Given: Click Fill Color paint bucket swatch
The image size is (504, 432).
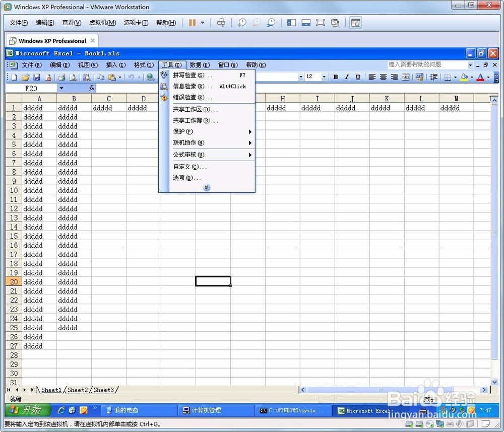Looking at the screenshot, I should pos(464,77).
